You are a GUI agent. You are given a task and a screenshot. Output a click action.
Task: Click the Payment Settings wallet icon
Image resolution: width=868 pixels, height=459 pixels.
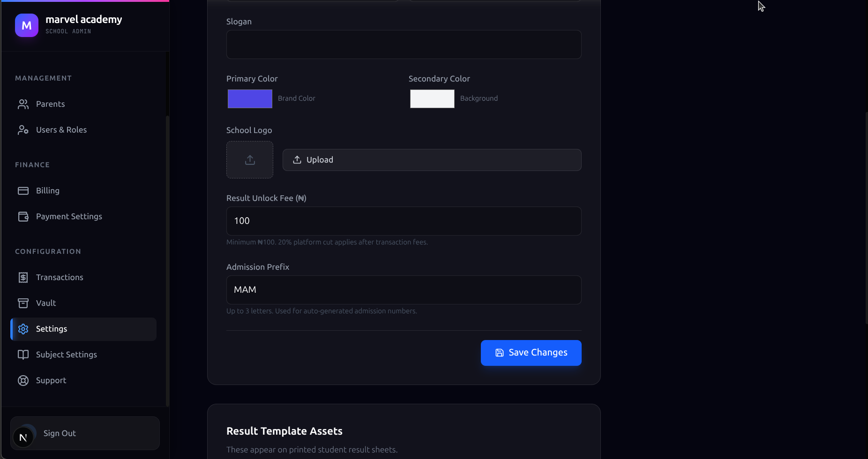(23, 216)
